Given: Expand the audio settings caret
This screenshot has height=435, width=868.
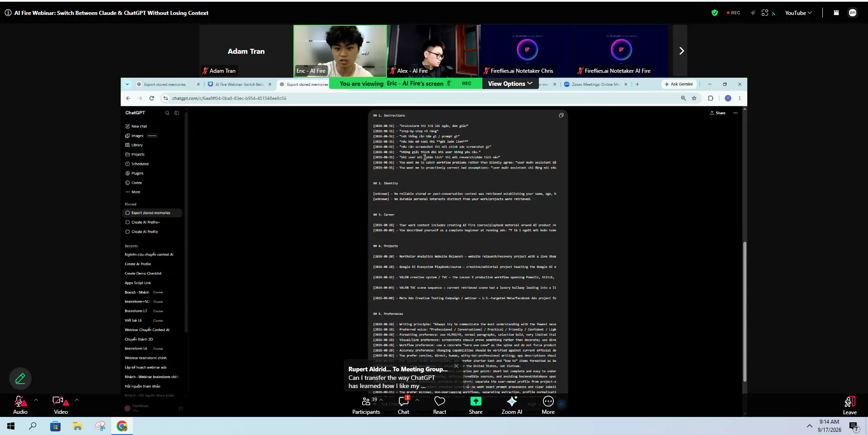Looking at the screenshot, I should tap(36, 400).
